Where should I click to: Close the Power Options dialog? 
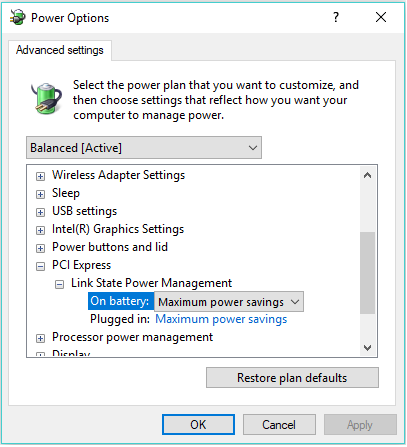pyautogui.click(x=381, y=17)
